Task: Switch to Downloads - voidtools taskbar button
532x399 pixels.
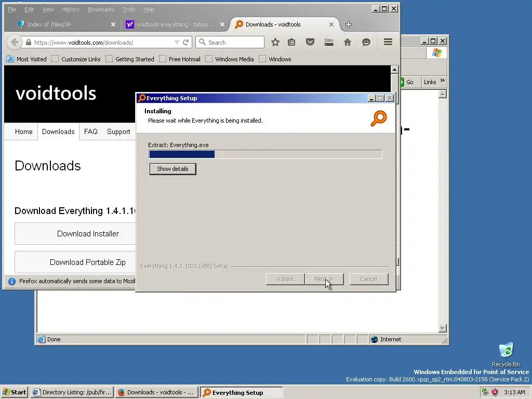Action: pyautogui.click(x=156, y=392)
